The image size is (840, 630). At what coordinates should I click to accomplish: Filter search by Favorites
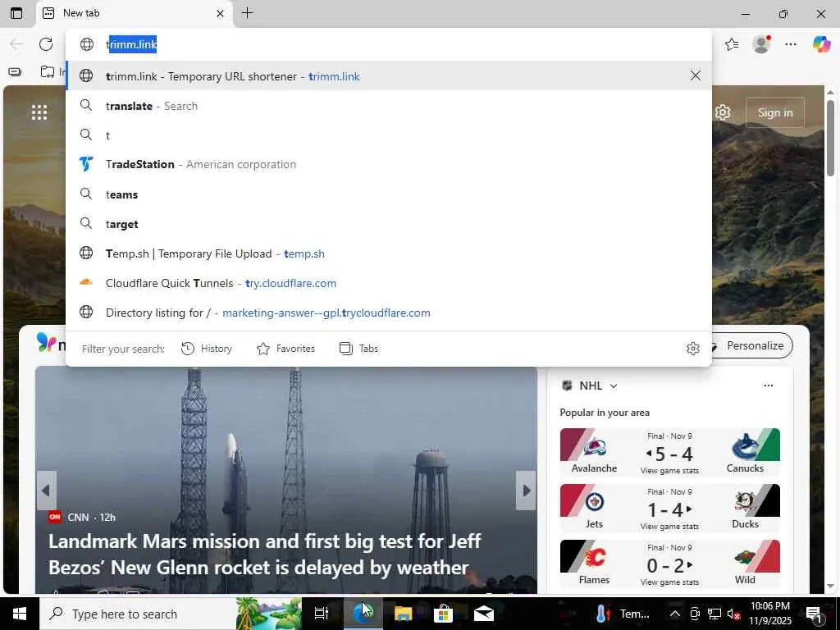(285, 349)
